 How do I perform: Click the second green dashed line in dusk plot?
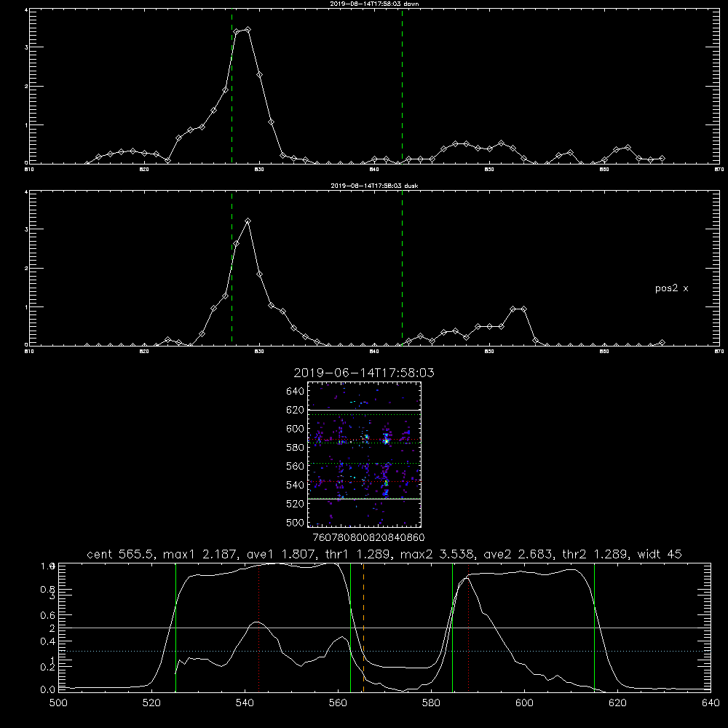(402, 268)
